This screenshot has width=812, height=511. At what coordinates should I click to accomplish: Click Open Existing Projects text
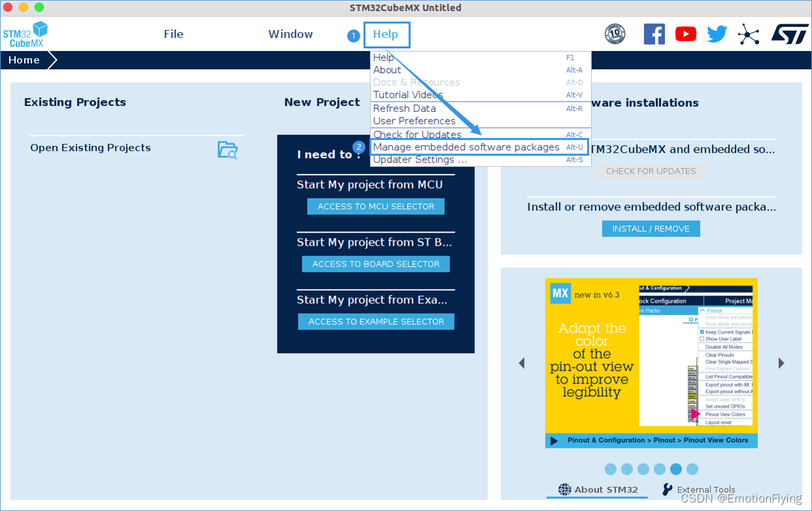pos(90,148)
